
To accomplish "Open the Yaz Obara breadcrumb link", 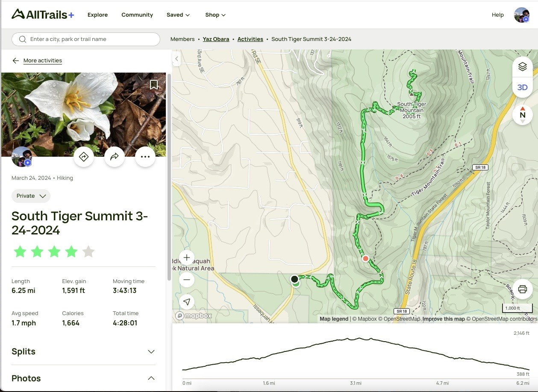I will point(216,39).
